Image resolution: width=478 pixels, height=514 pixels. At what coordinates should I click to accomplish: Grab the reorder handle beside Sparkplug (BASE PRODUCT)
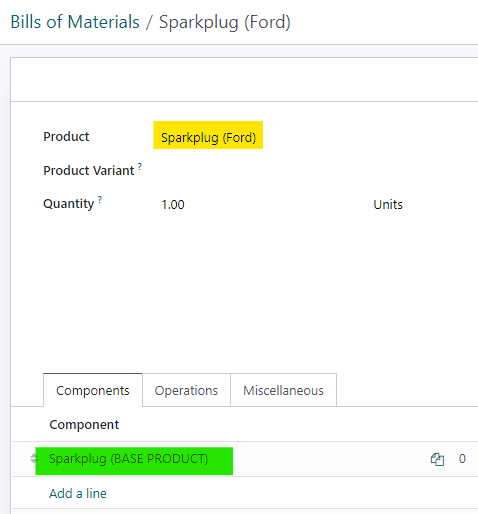pyautogui.click(x=33, y=459)
